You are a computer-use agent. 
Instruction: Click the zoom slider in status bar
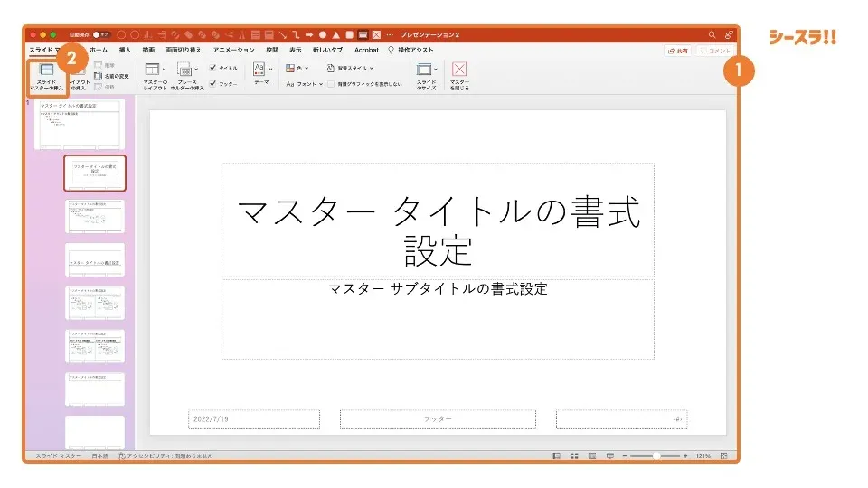(x=656, y=456)
